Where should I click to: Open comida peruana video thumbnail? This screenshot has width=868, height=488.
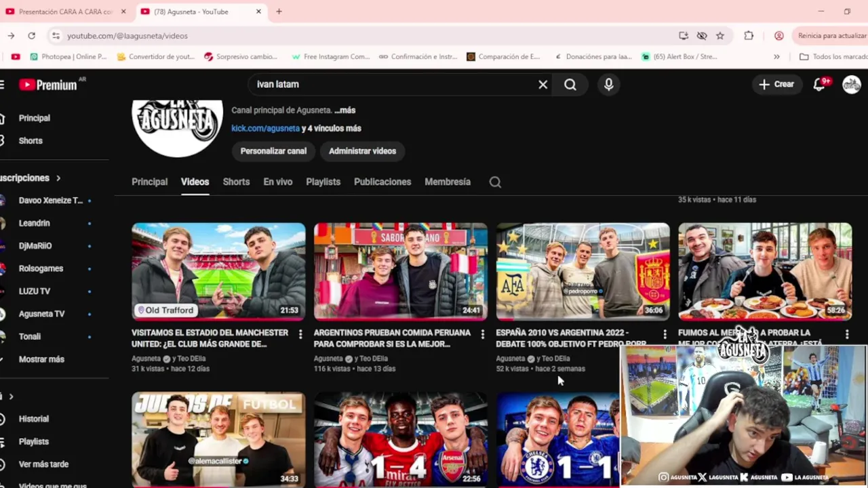[400, 271]
